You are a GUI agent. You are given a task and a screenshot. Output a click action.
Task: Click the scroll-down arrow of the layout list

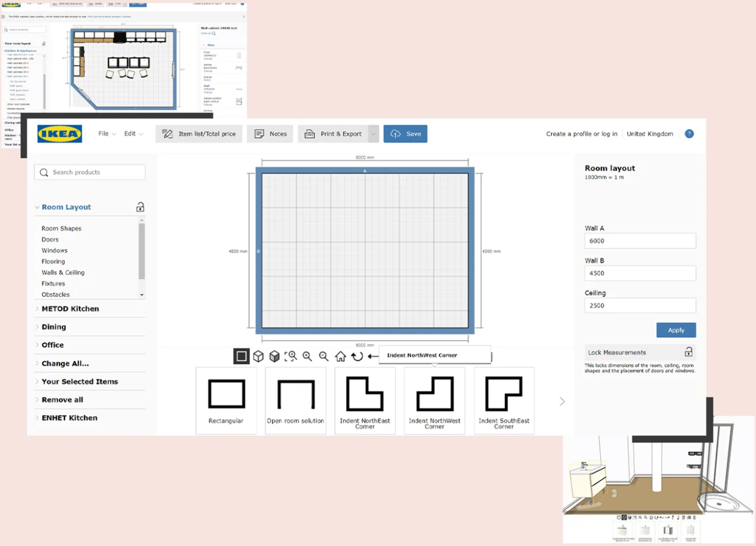point(142,295)
